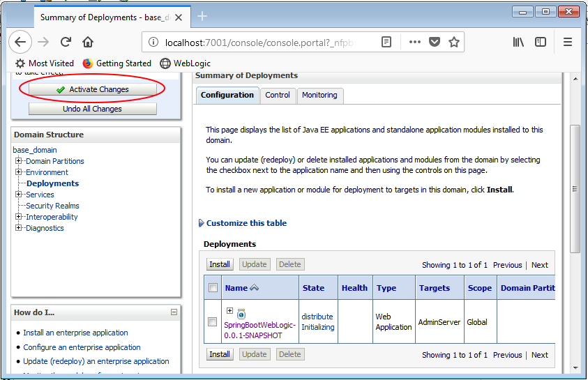The width and height of the screenshot is (588, 380).
Task: Click top Delete button above table
Action: (290, 264)
